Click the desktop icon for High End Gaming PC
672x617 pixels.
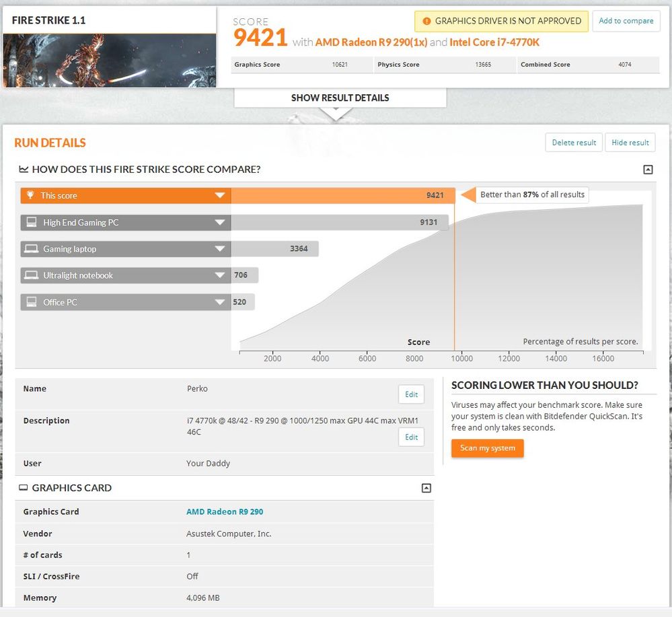(x=32, y=222)
